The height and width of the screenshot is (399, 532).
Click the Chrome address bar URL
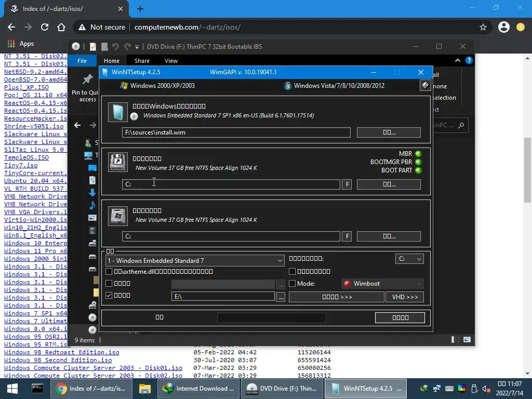(x=187, y=27)
